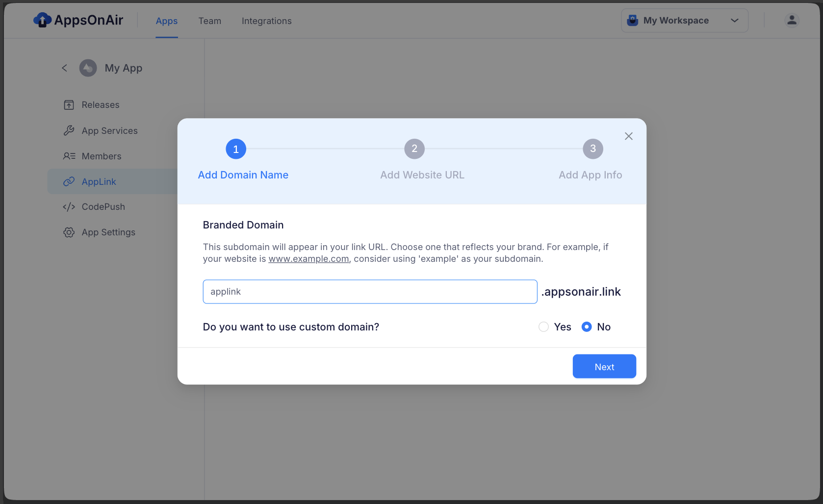Select No for custom domain
Screen dimensions: 823x504
click(587, 327)
